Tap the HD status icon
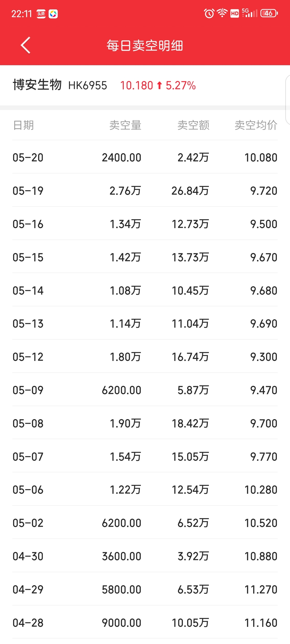290x644 pixels. click(235, 13)
